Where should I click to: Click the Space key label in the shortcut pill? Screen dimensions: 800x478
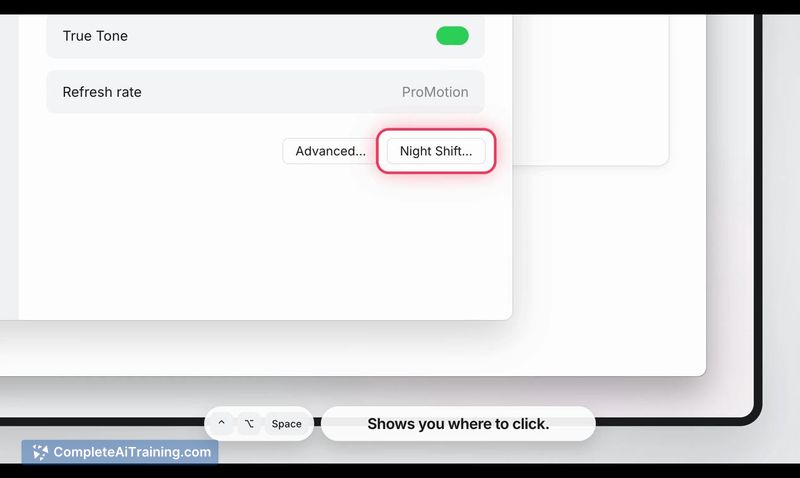pyautogui.click(x=286, y=423)
